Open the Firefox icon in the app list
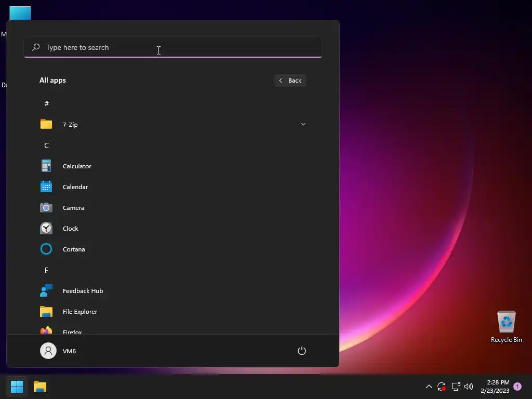 click(x=46, y=330)
